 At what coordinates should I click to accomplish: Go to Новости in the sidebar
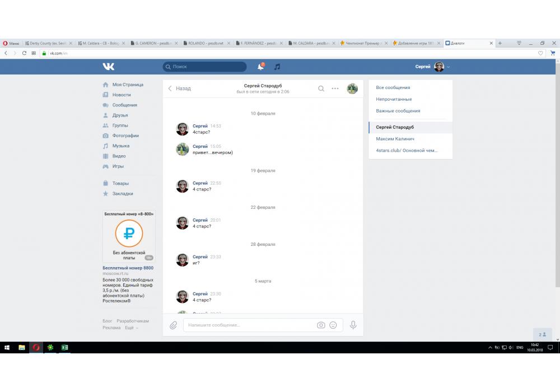pyautogui.click(x=122, y=95)
